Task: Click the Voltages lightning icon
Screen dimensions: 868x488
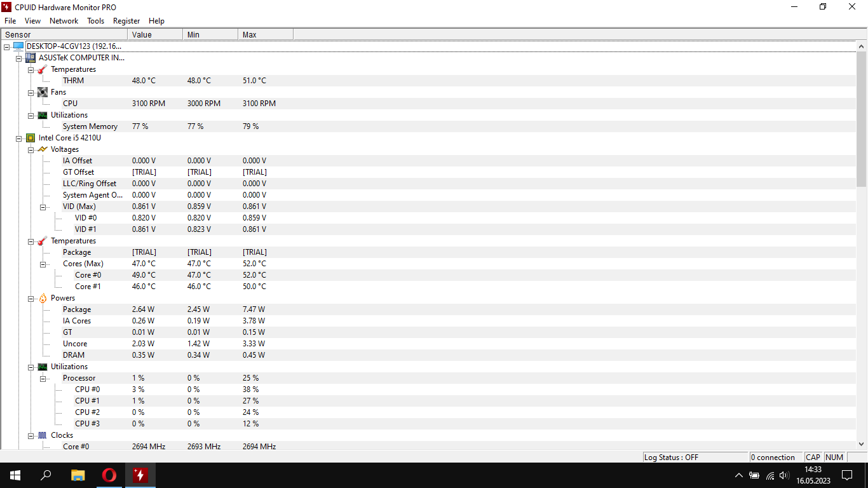Action: [43, 149]
